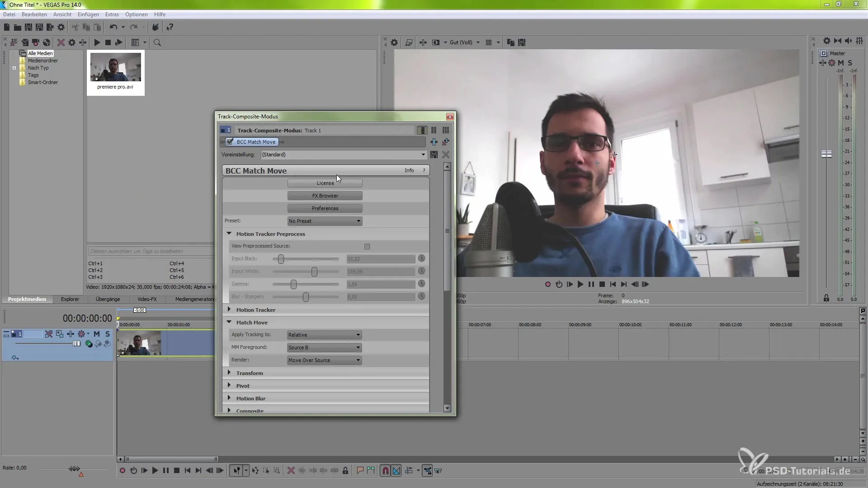Screen dimensions: 868x488
Task: Solo the Master bus S button
Action: [x=850, y=63]
